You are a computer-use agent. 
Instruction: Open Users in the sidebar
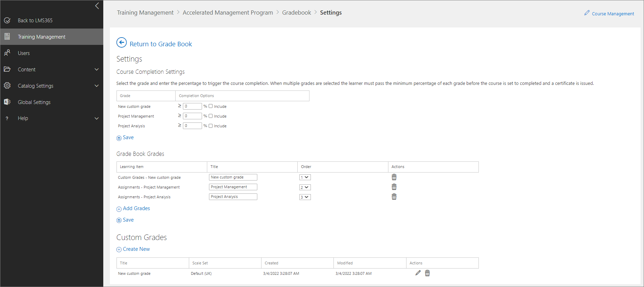(24, 53)
